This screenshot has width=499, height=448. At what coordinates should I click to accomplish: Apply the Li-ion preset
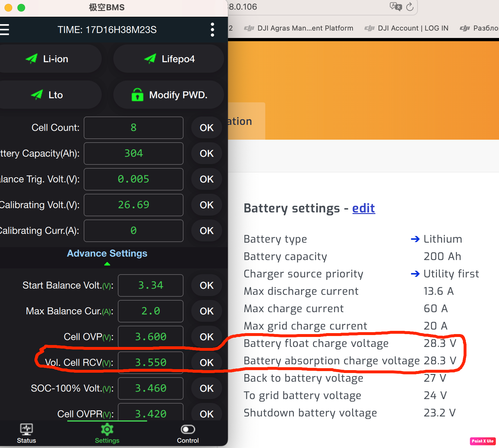50,59
